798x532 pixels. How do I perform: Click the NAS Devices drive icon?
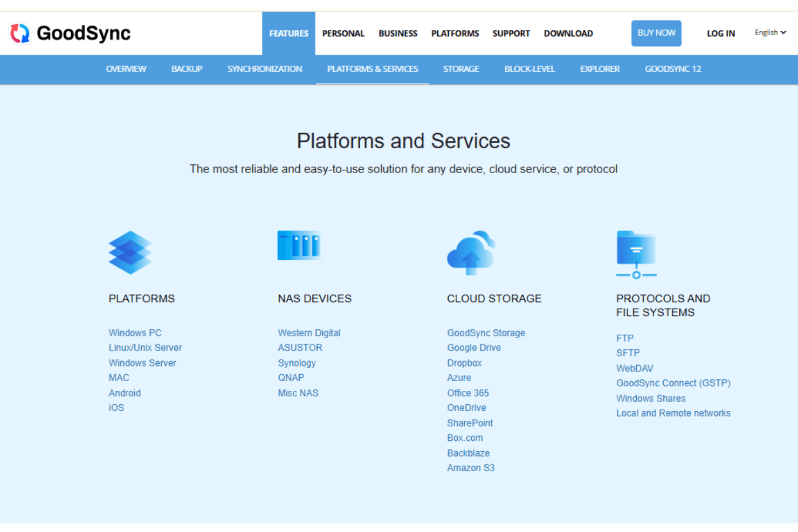pos(299,245)
